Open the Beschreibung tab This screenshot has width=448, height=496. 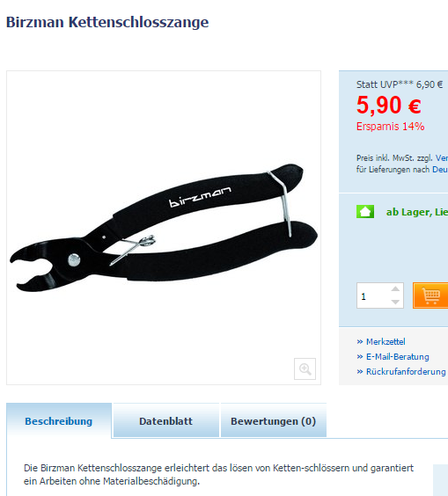click(x=59, y=421)
